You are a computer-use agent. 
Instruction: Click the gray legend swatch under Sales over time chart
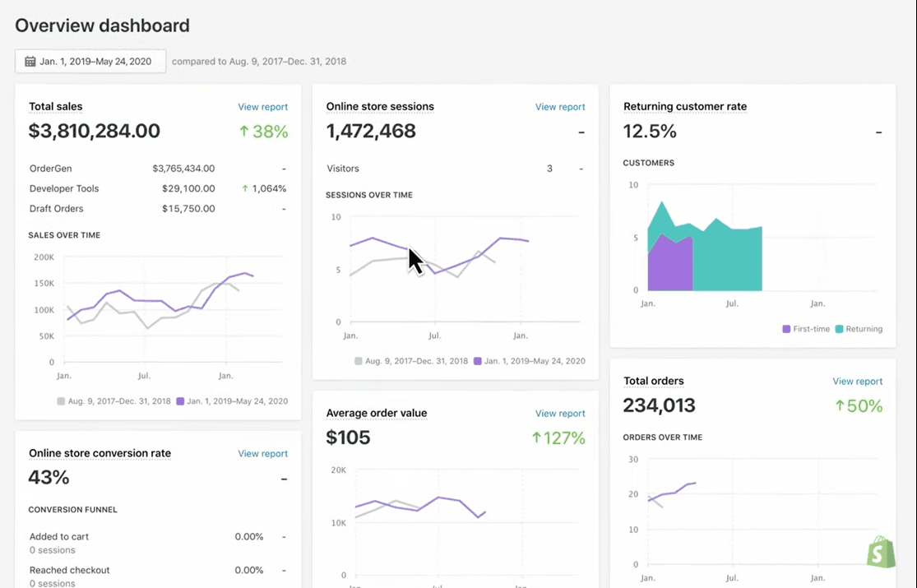(x=61, y=401)
